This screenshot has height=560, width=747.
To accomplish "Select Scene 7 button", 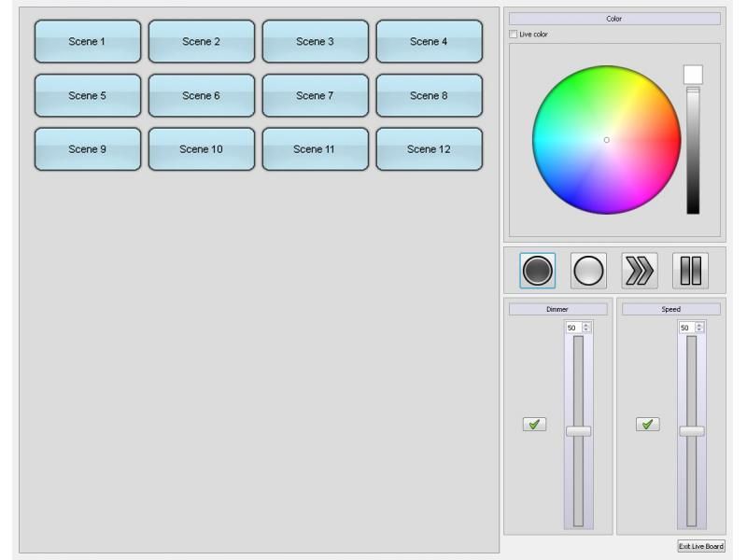I will point(316,95).
